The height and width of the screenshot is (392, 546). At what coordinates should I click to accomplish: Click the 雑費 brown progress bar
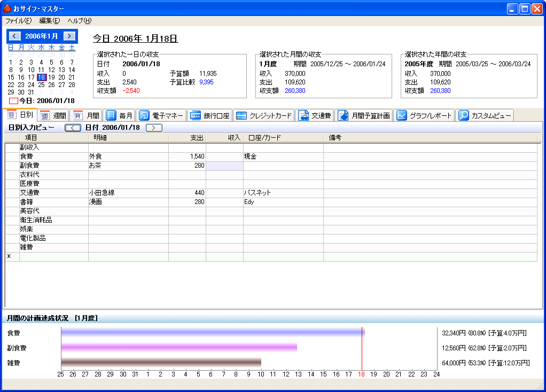[161, 363]
